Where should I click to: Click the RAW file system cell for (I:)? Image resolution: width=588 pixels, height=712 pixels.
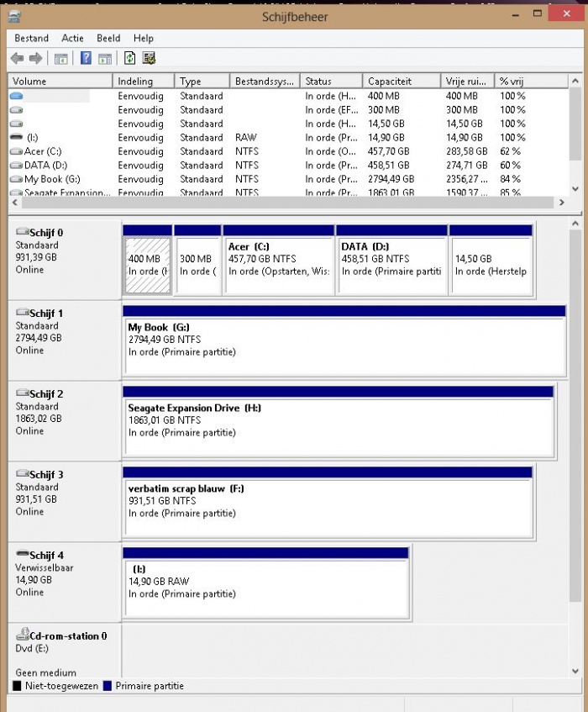pos(246,138)
